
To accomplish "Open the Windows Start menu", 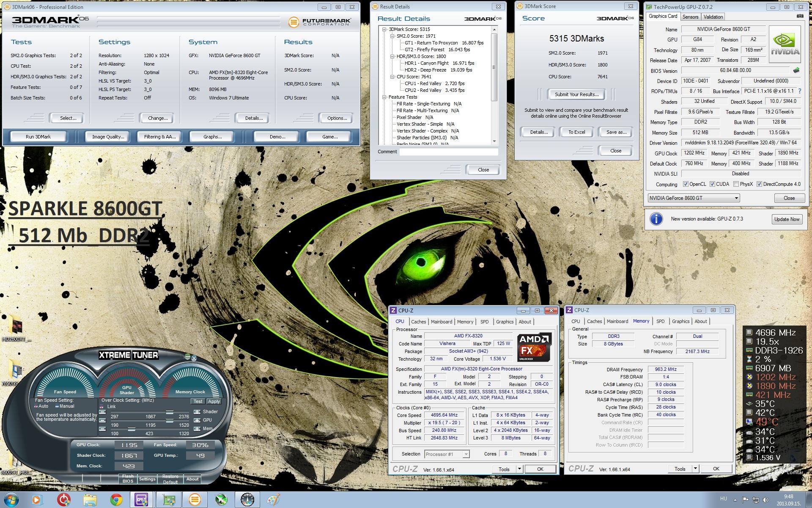I will point(11,500).
